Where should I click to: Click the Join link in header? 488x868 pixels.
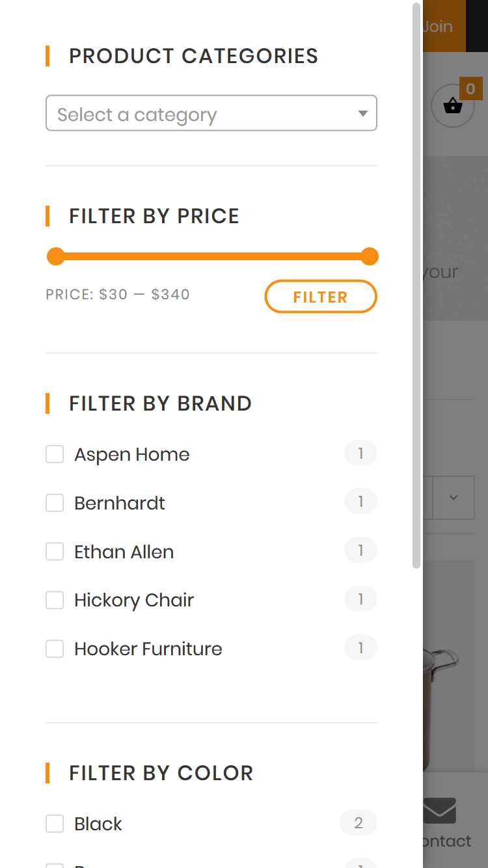(437, 27)
